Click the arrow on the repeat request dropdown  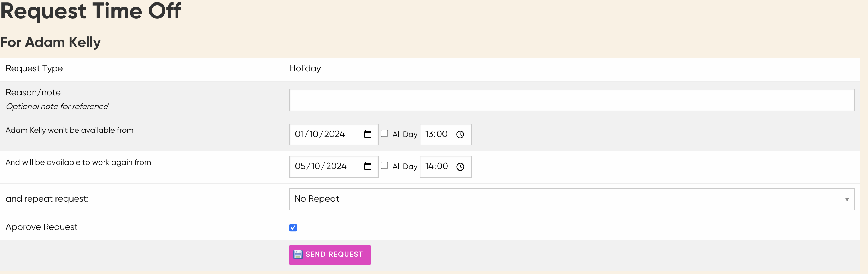point(847,199)
